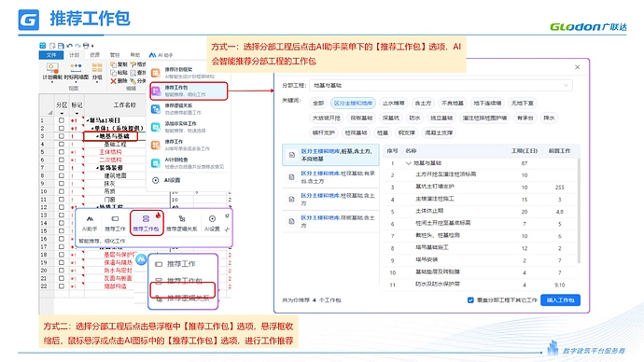The height and width of the screenshot is (362, 644).
Task: Select 推荐逻辑关系 in AI 助手 dropdown menu
Action: pyautogui.click(x=189, y=109)
